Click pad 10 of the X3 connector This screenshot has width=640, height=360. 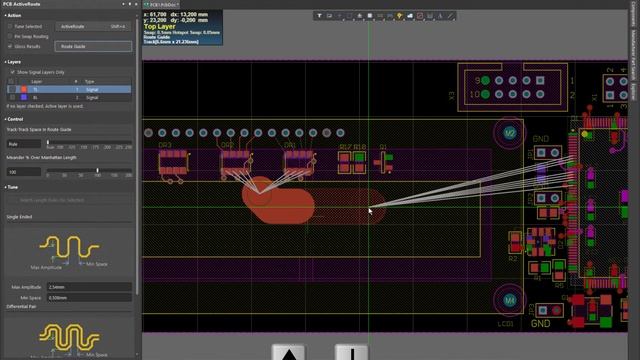(485, 94)
